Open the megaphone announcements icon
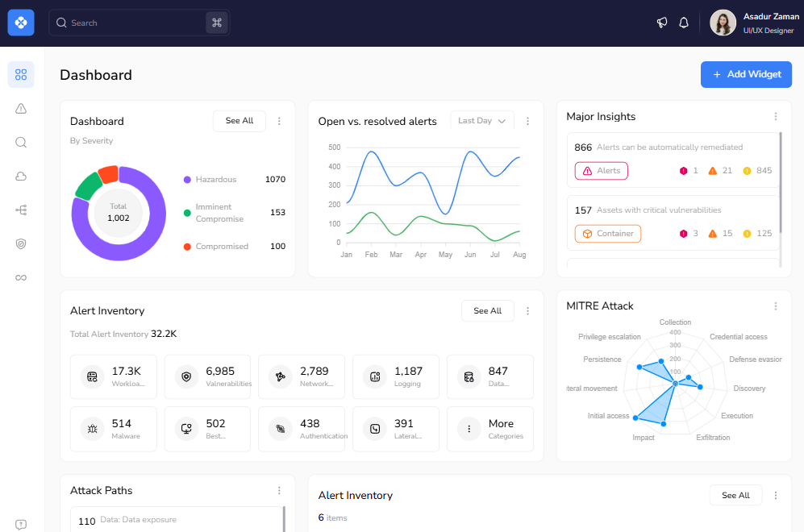The width and height of the screenshot is (804, 532). click(x=662, y=23)
